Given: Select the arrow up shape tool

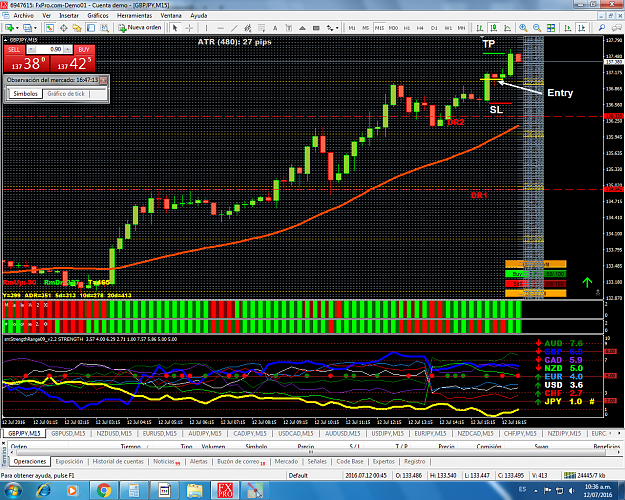Looking at the screenshot, I should tap(303, 28).
